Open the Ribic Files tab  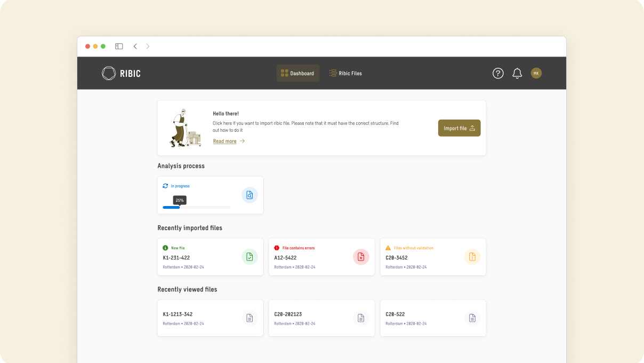point(345,73)
